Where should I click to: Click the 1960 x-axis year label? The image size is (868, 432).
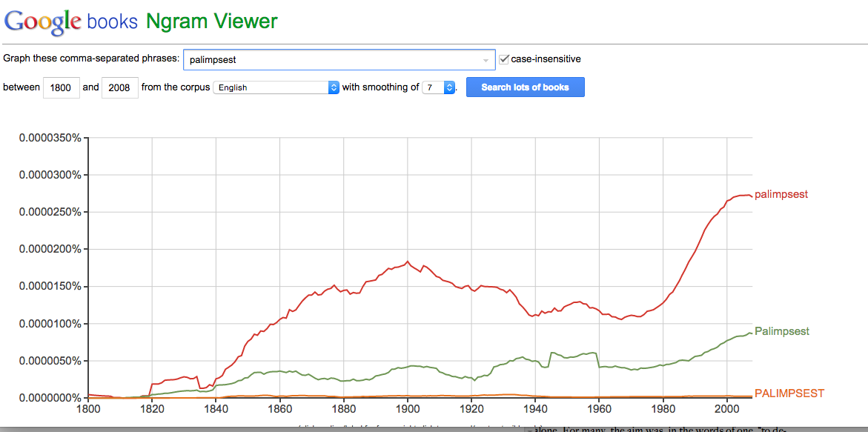pos(599,408)
